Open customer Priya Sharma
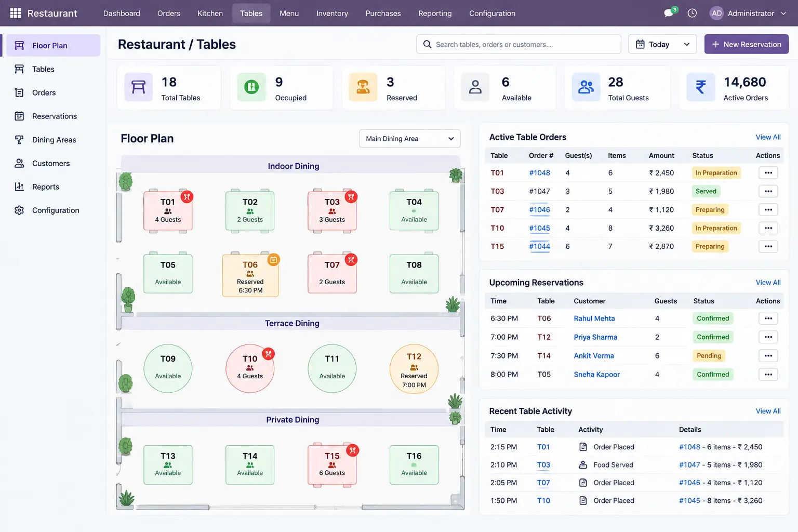Screen dimensions: 798x532 coord(595,337)
